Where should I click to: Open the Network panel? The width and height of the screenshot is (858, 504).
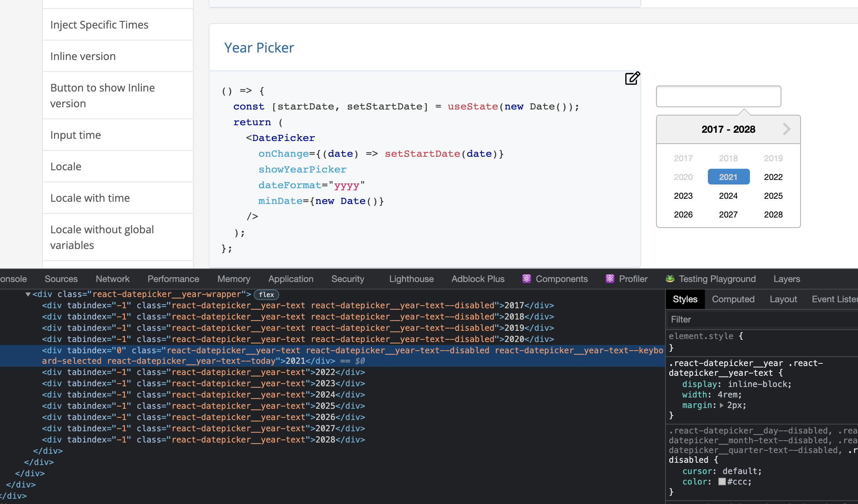point(112,279)
